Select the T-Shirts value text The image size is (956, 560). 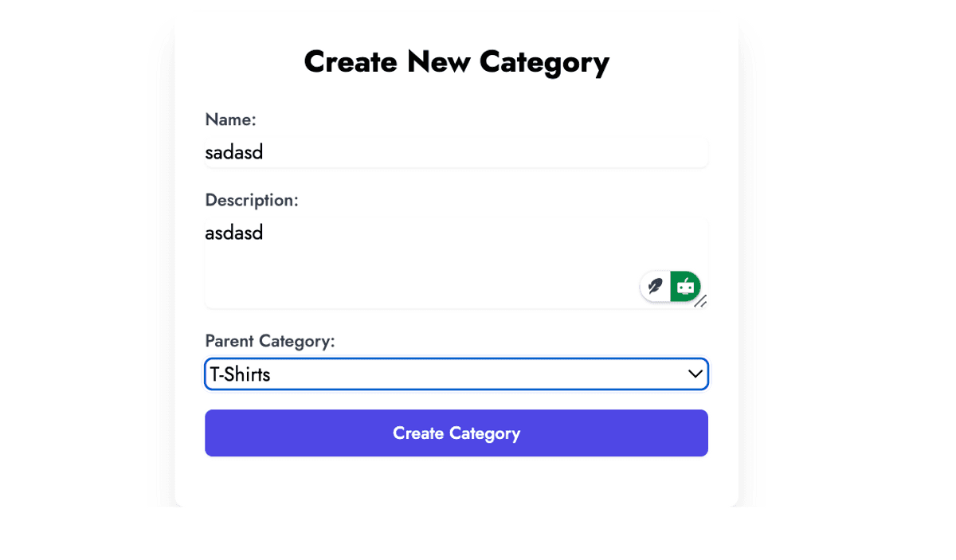click(240, 374)
